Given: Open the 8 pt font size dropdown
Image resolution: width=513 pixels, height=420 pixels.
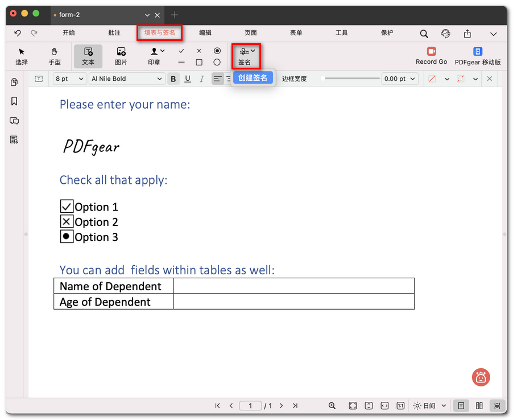Looking at the screenshot, I should coord(70,79).
